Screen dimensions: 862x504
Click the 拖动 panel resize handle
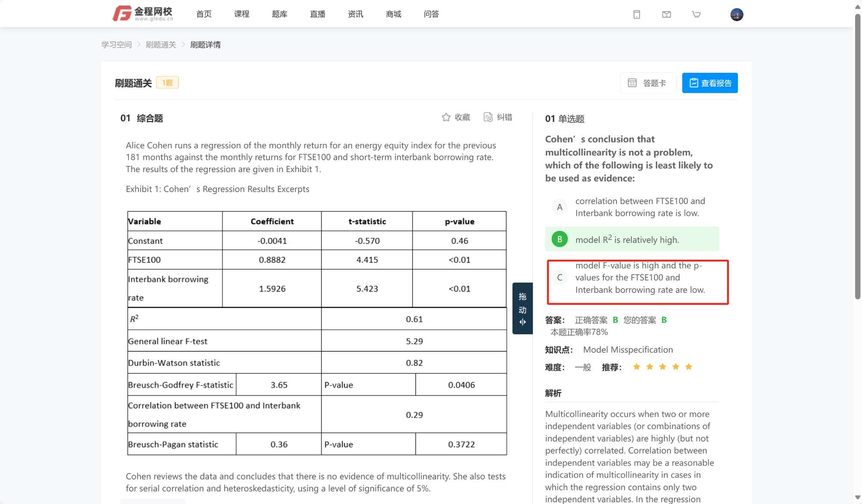[522, 308]
